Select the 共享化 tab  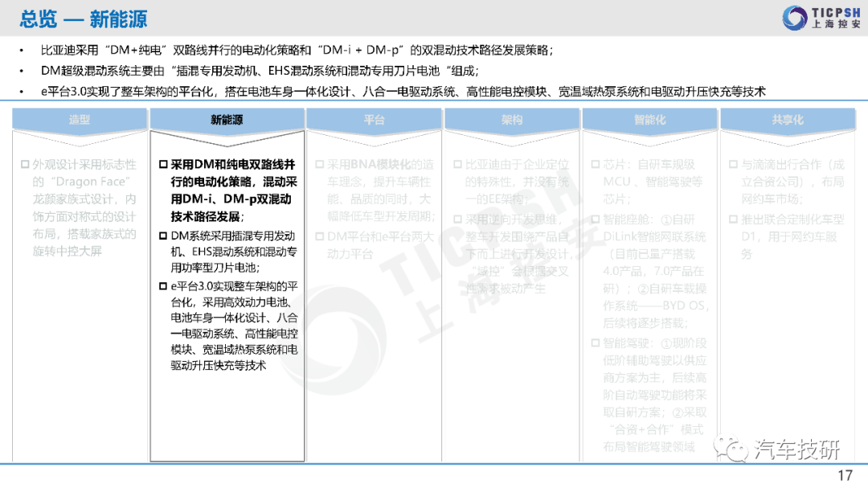pos(788,120)
